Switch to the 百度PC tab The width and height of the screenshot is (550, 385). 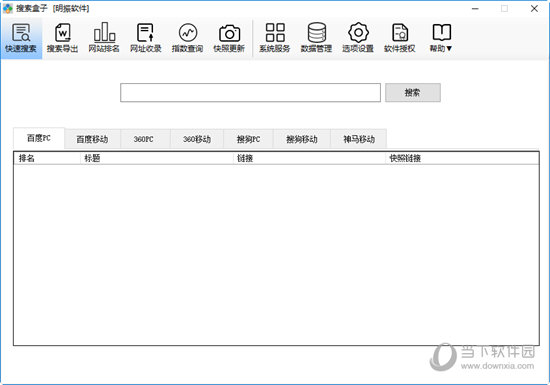coord(39,138)
